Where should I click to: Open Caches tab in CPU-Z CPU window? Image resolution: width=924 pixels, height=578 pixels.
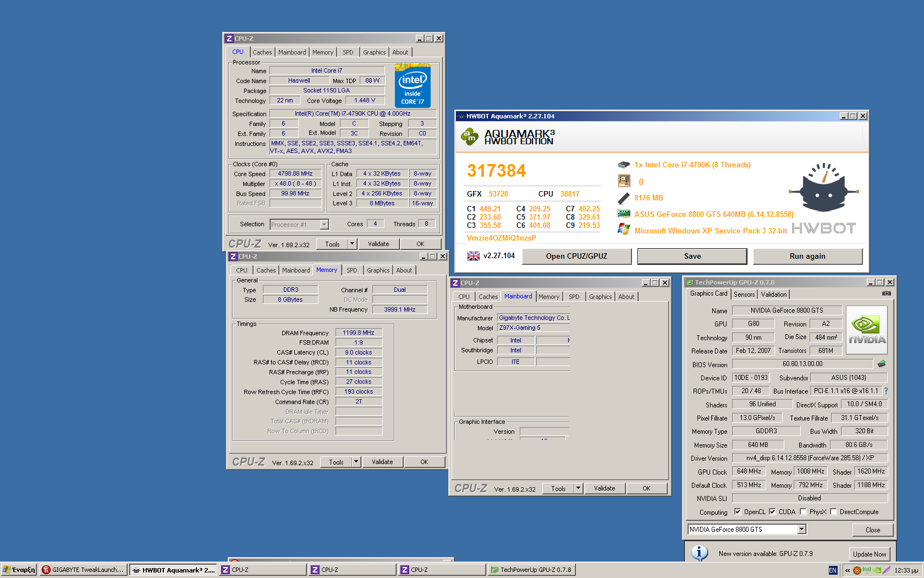pos(262,52)
